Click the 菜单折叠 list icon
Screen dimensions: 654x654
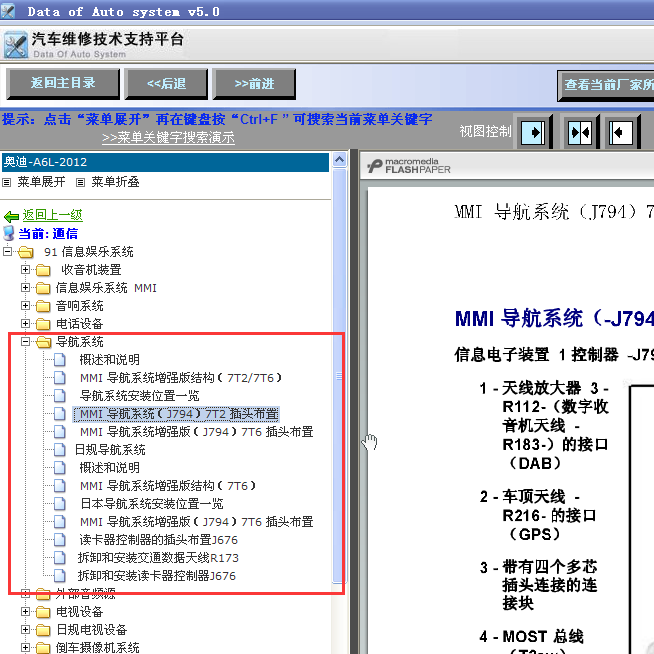[x=80, y=182]
